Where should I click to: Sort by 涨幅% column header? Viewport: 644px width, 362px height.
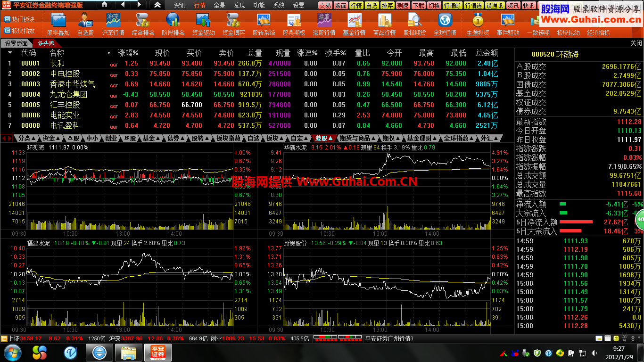pos(128,53)
